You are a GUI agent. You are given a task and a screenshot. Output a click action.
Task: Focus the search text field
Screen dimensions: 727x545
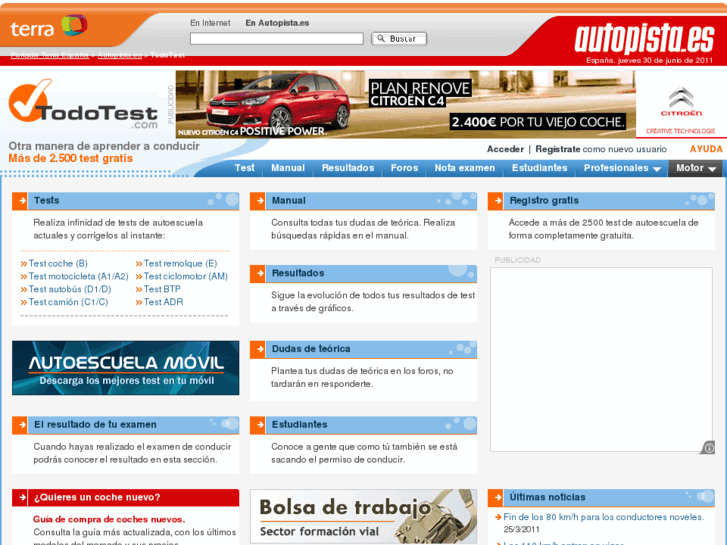coord(277,38)
